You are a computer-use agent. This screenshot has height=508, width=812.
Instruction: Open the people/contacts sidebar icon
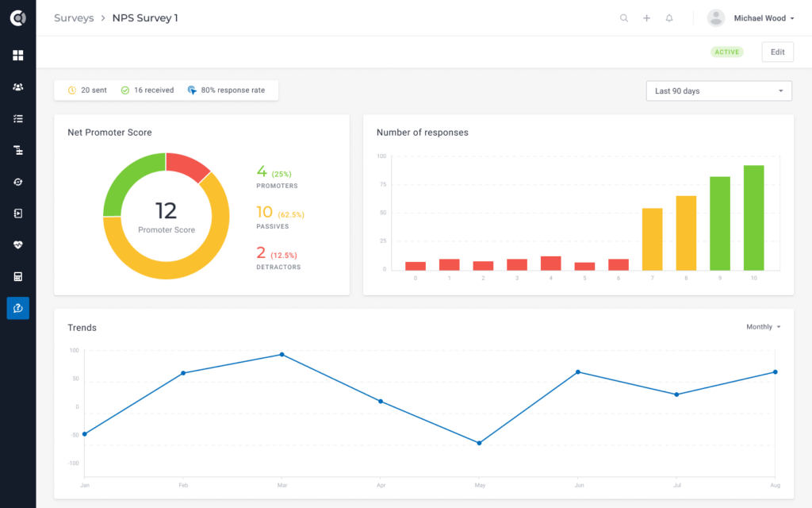pos(17,87)
